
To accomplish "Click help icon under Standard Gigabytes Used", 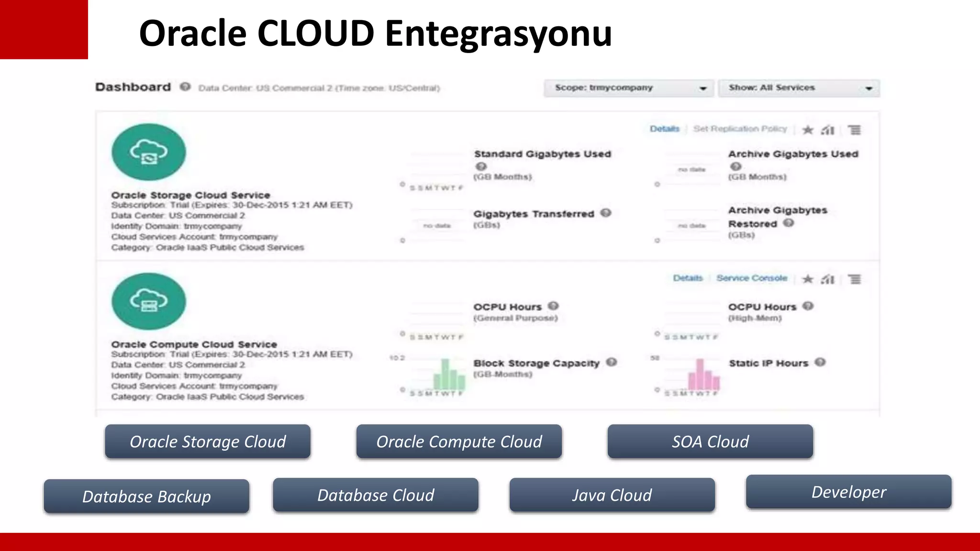I will tap(481, 166).
